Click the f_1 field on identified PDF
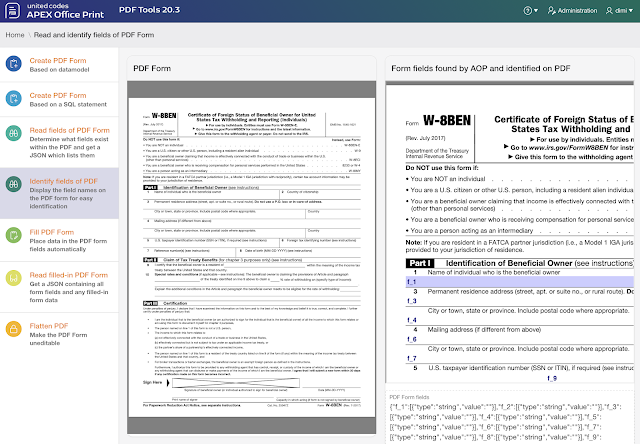The image size is (640, 444). (520, 282)
